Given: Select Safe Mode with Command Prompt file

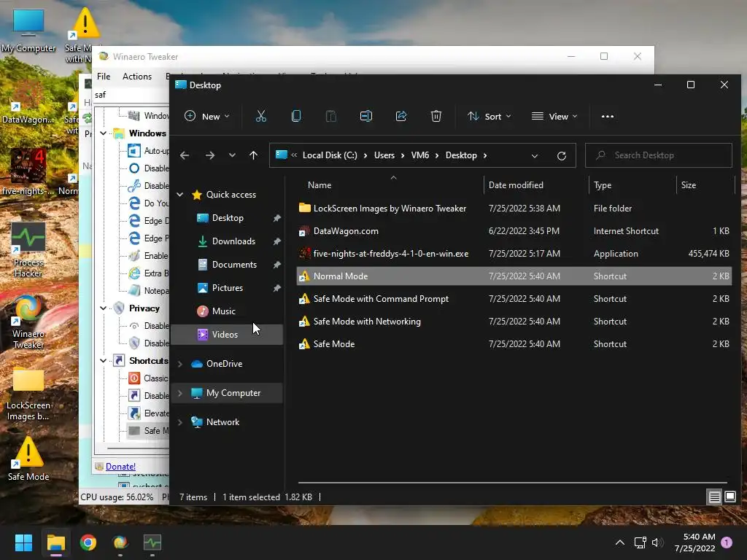Looking at the screenshot, I should [x=514, y=299].
